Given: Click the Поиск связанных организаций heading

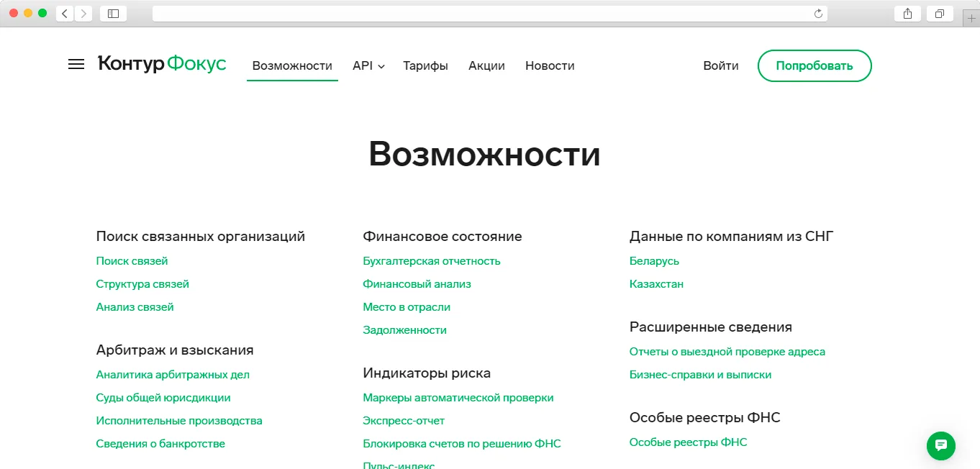Looking at the screenshot, I should coord(201,237).
